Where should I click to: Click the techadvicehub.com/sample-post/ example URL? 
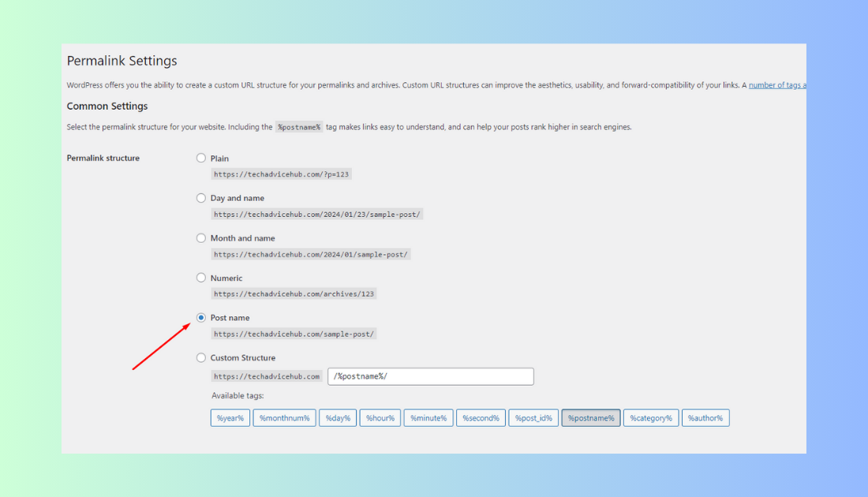[x=294, y=334]
